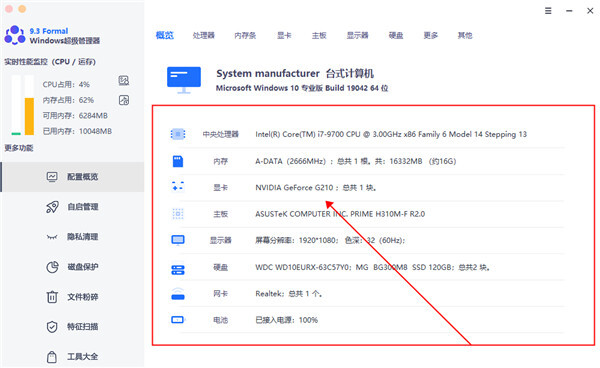
Task: Click the green CPU usage bar
Action: tap(16, 134)
